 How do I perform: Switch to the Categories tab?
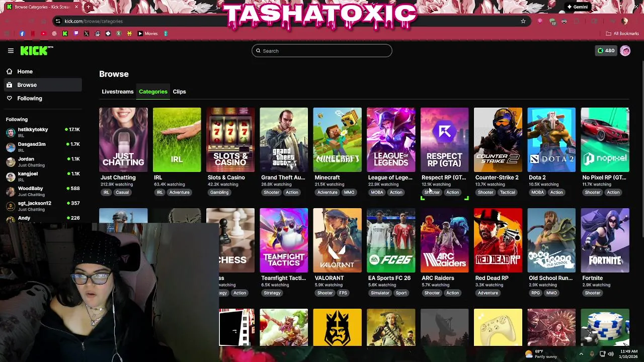pyautogui.click(x=153, y=92)
